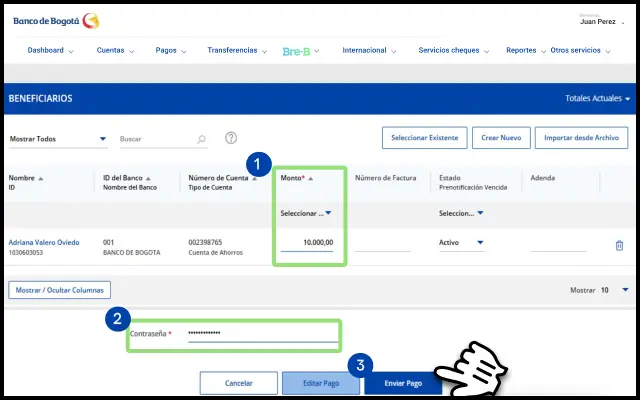640x400 pixels.
Task: Open the Pagos menu
Action: [x=171, y=50]
